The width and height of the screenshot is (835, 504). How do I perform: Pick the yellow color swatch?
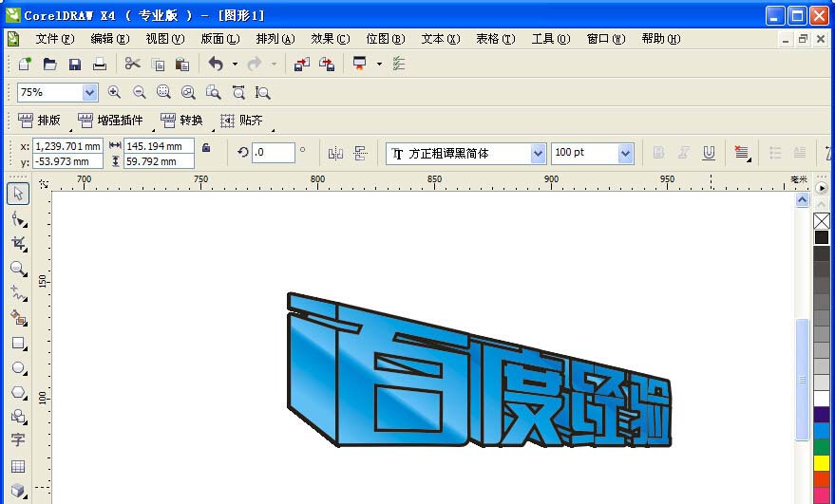click(x=821, y=463)
